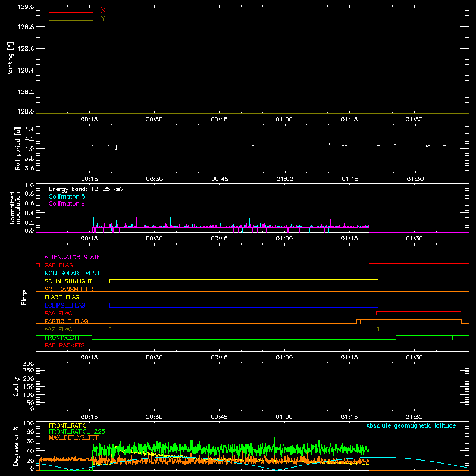Screen dimensions: 476x476
Task: Click the 128.4 tick label
Action: [x=26, y=70]
